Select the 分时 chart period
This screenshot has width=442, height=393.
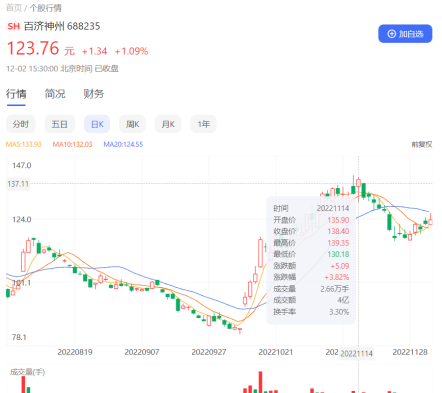point(21,124)
